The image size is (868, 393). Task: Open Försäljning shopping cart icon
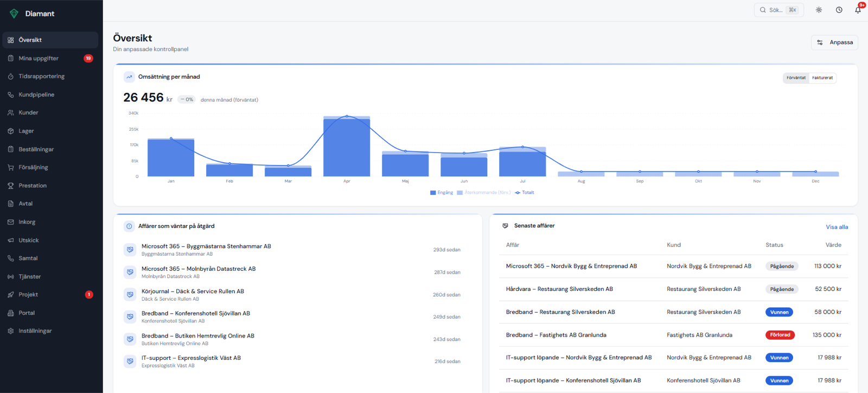[10, 167]
